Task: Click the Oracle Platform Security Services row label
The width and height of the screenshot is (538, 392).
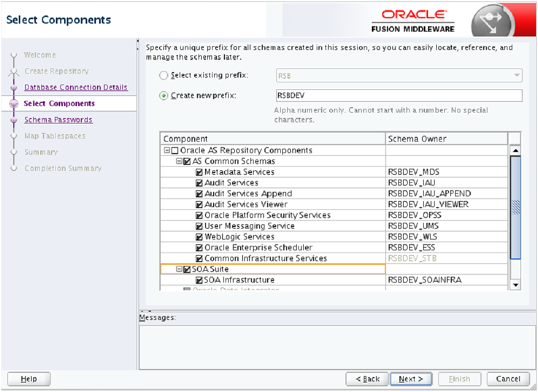Action: tap(268, 215)
